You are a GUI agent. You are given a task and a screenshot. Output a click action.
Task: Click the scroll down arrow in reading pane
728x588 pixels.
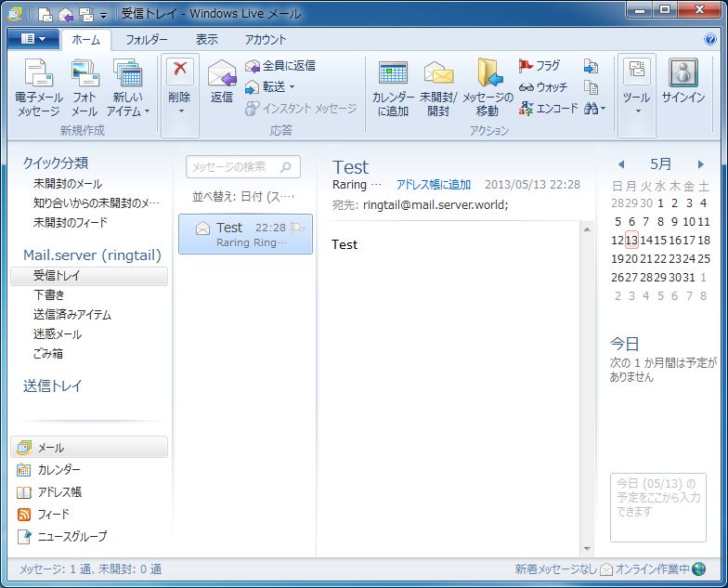[x=587, y=549]
